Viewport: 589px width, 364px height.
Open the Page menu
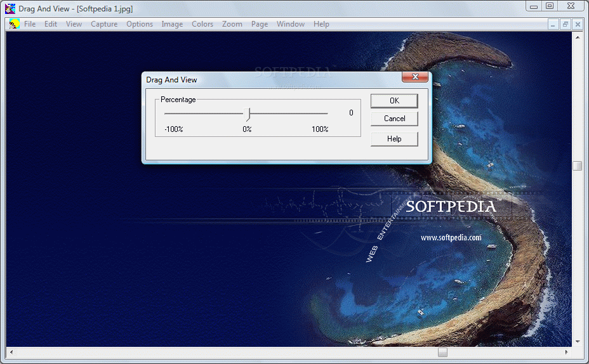pos(260,24)
